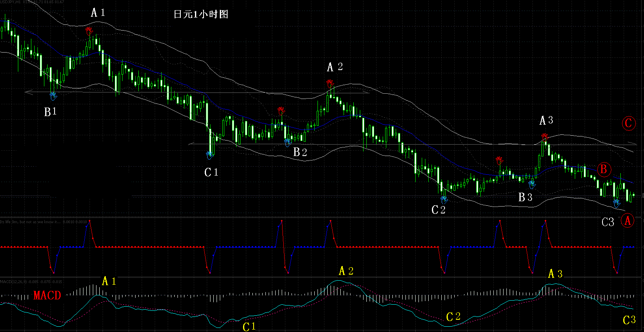Click the B 3 label on the price chart

coord(525,197)
